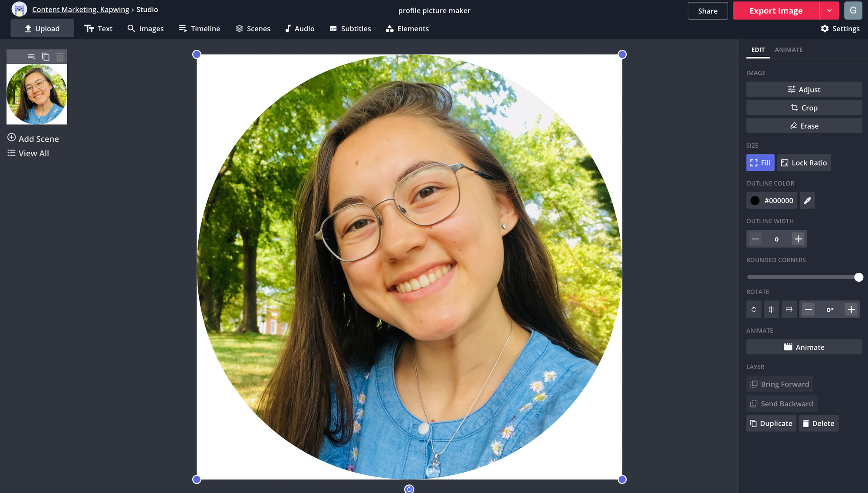This screenshot has height=493, width=868.
Task: Pick outline color with the eyedropper
Action: (807, 200)
